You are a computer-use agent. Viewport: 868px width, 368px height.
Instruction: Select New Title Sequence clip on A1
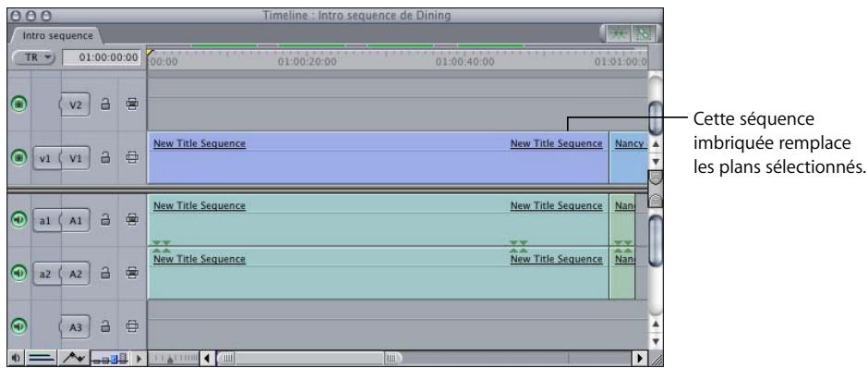coord(378,220)
